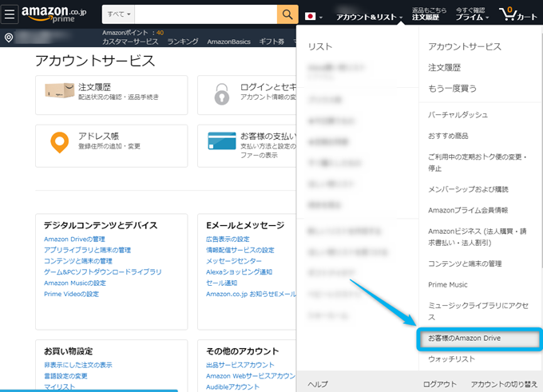This screenshot has height=392, width=543.
Task: Open 情報配信サービスの設定 link
Action: (x=240, y=250)
